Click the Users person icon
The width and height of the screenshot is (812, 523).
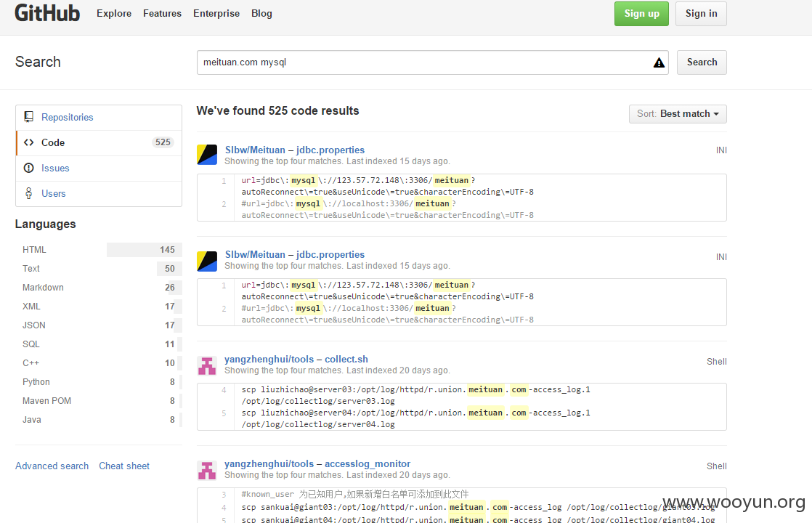pos(29,193)
